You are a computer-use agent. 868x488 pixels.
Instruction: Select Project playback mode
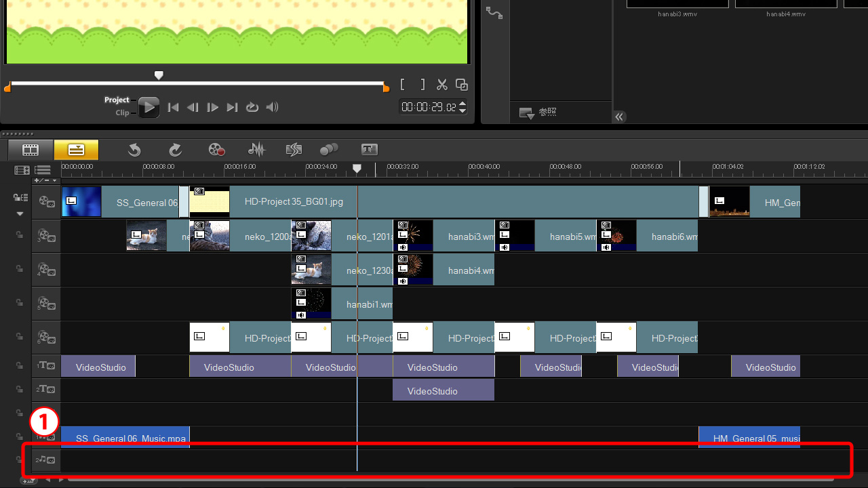pyautogui.click(x=117, y=100)
